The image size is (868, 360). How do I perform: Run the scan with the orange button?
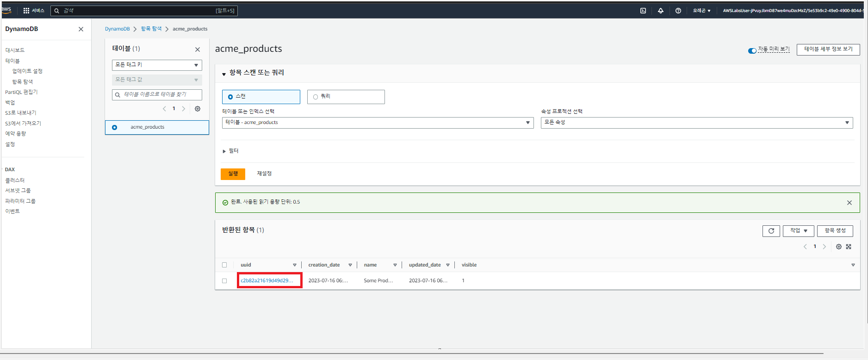tap(233, 174)
